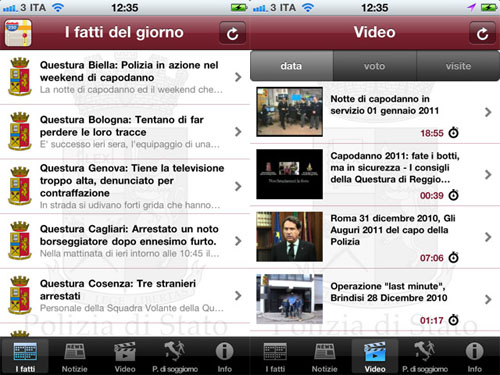Open chevron for Questura Cosenza article
Viewport: 500px width, 375px height.
238,295
